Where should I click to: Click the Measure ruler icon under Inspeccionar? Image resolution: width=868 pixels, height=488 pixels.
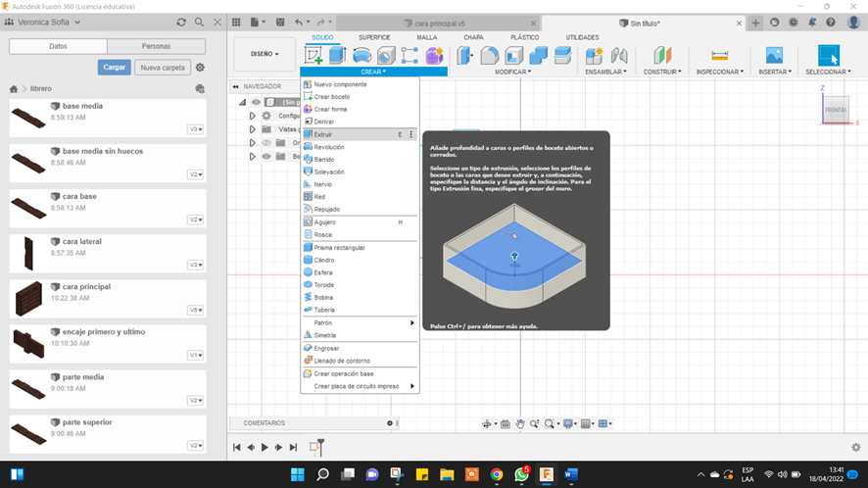719,56
